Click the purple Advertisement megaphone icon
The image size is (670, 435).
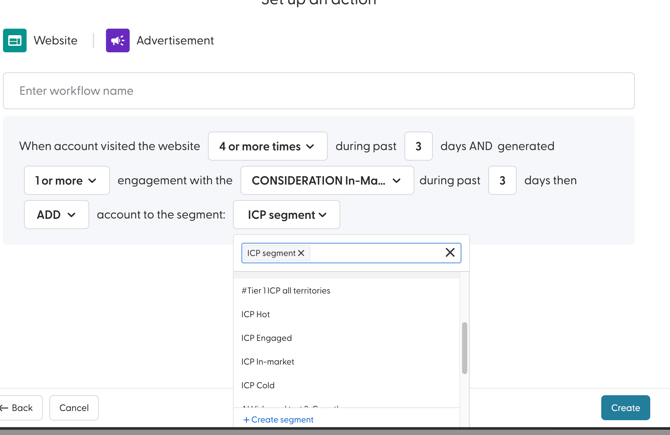[x=118, y=41]
